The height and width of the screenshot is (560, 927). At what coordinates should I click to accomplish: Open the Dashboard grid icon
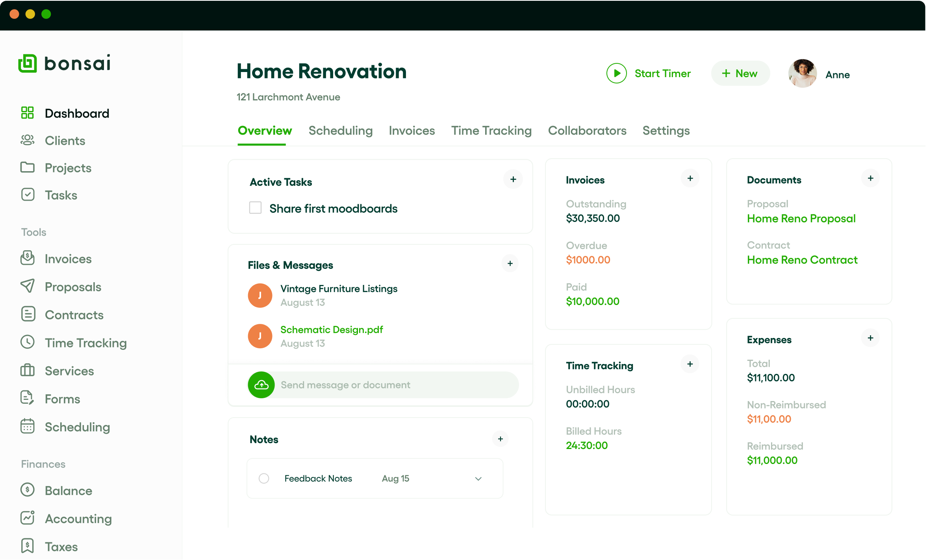coord(28,113)
